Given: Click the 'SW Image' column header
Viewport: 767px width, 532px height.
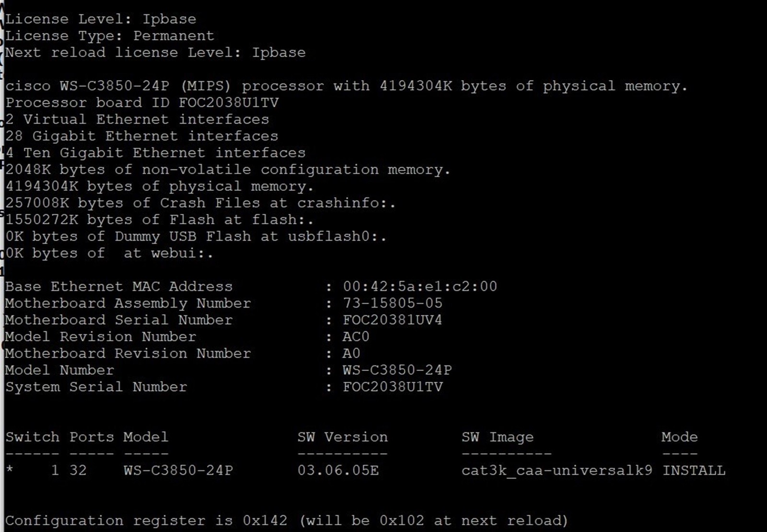Looking at the screenshot, I should pyautogui.click(x=497, y=437).
